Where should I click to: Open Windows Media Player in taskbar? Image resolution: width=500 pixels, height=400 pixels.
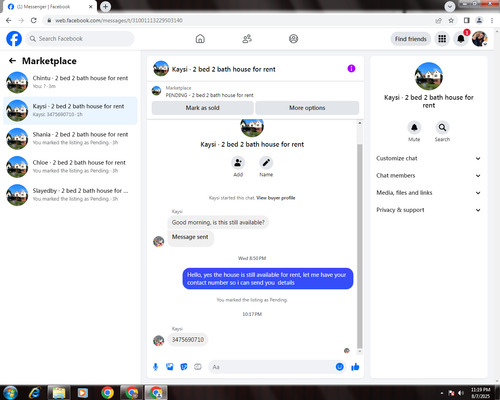[83, 393]
